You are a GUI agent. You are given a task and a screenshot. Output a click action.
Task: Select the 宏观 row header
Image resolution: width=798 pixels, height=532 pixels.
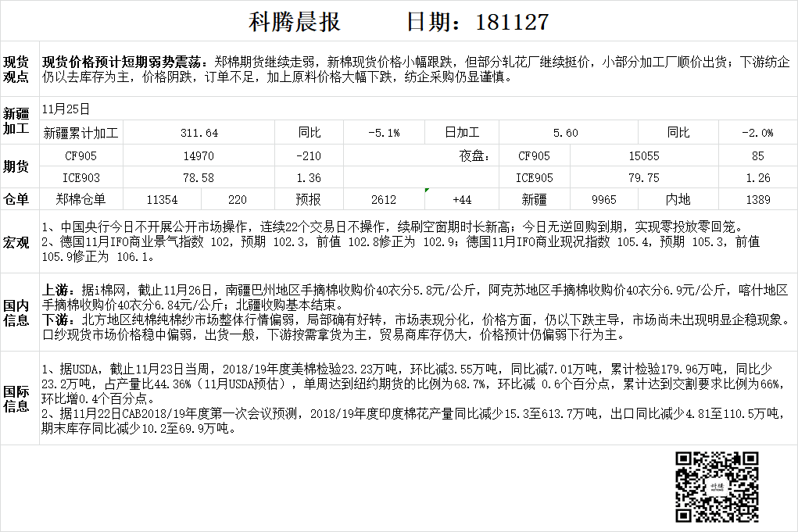[16, 242]
